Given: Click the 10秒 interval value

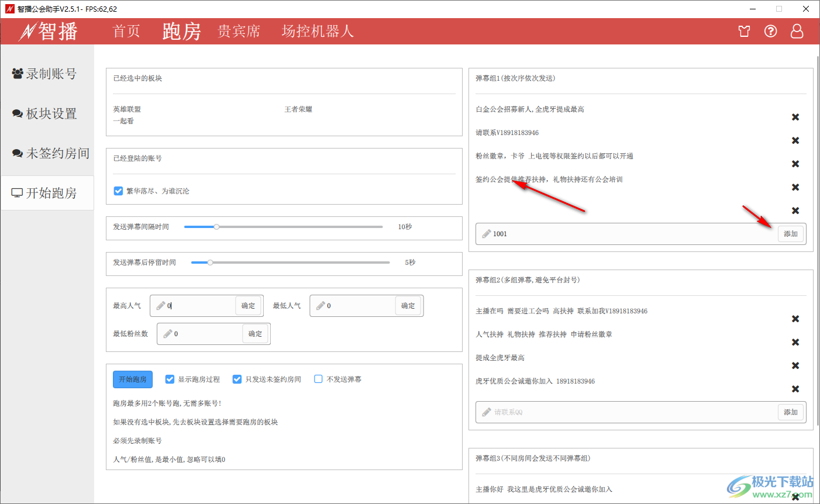Looking at the screenshot, I should [405, 227].
